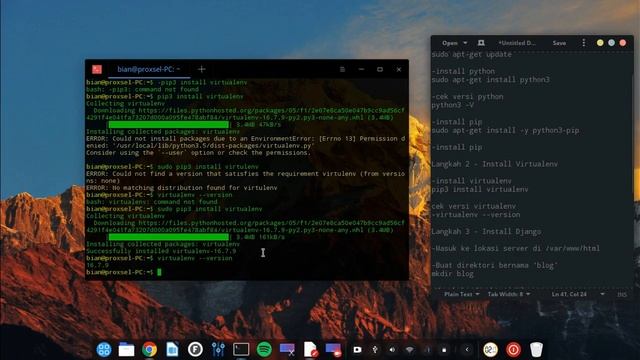The image size is (640, 360).
Task: Open the Plain Text language dropdown
Action: point(462,294)
